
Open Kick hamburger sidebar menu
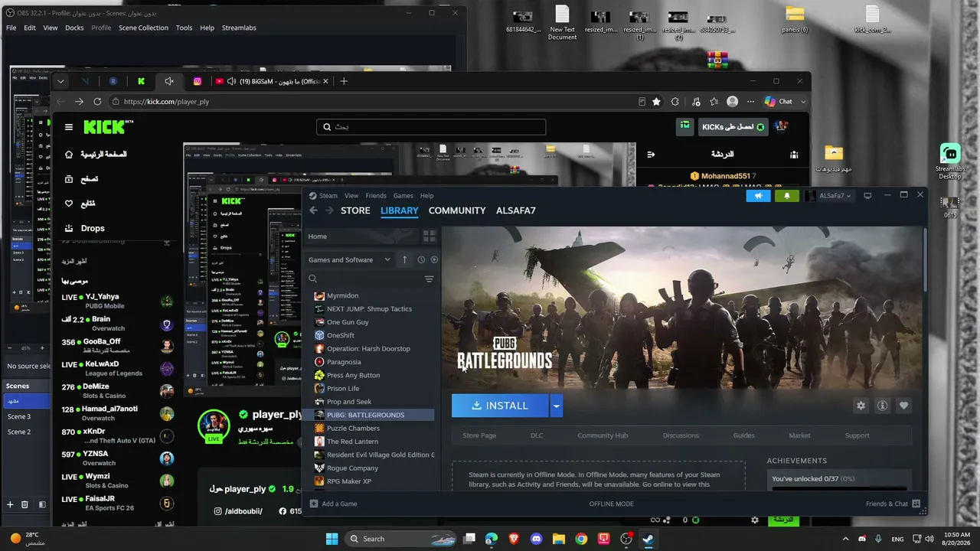click(69, 127)
